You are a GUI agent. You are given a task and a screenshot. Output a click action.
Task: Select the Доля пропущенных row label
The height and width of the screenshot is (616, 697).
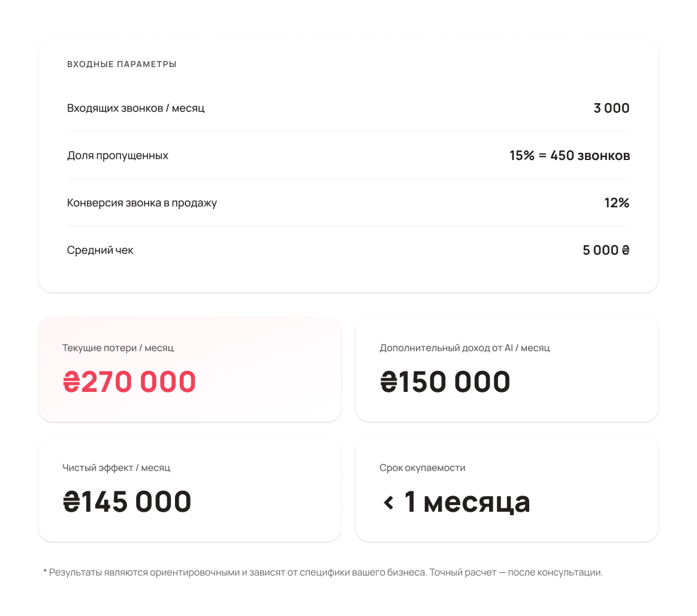tap(117, 156)
